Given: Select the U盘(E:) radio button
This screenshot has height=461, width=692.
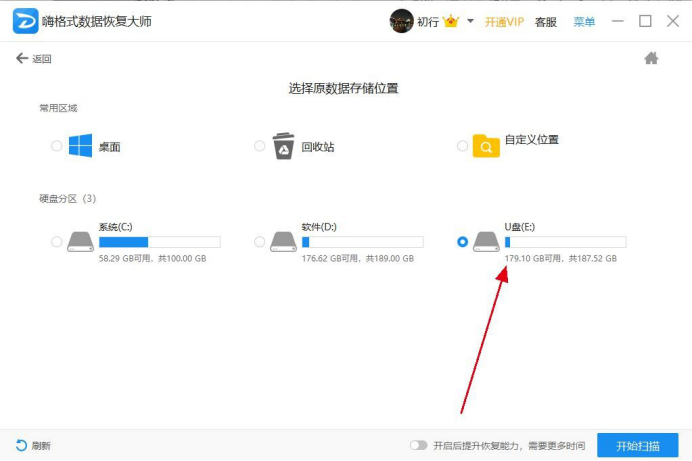Looking at the screenshot, I should (x=463, y=242).
